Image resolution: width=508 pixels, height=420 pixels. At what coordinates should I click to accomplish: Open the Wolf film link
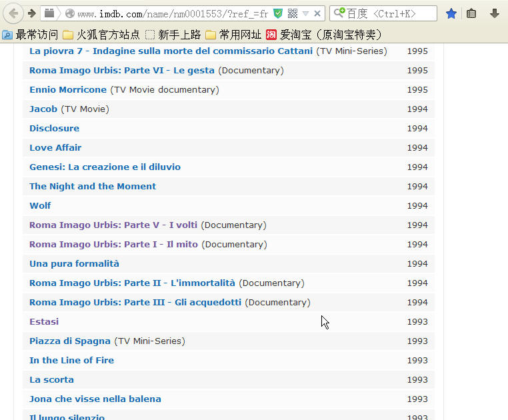(x=40, y=206)
